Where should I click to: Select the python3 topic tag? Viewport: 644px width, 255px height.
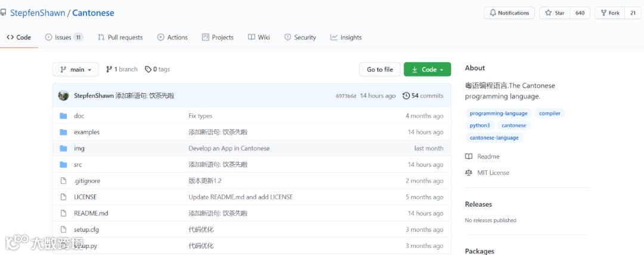click(479, 125)
